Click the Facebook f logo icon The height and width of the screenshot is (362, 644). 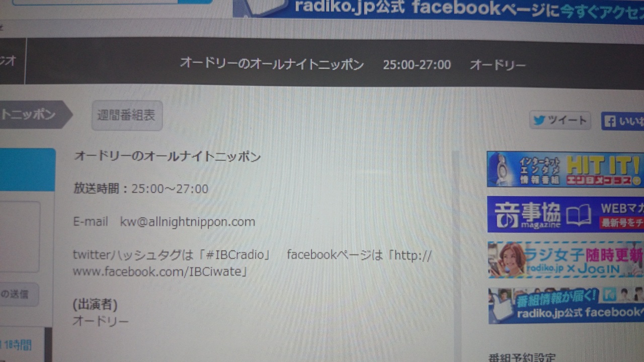[x=610, y=121]
